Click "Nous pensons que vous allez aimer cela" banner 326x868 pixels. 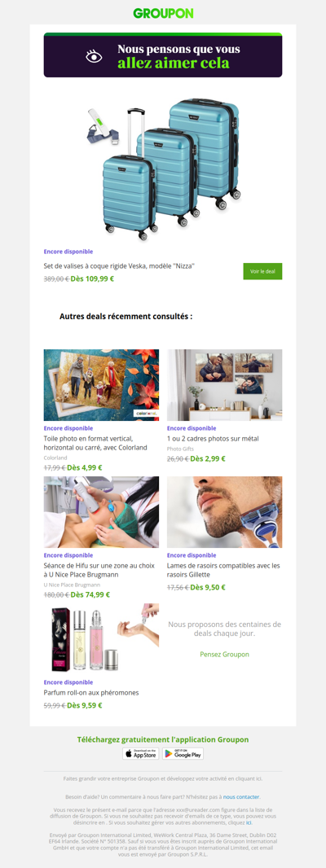point(163,56)
